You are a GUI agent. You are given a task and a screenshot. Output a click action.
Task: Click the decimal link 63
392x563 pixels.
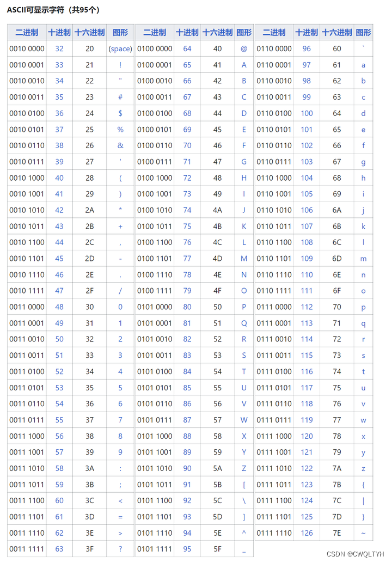(59, 549)
